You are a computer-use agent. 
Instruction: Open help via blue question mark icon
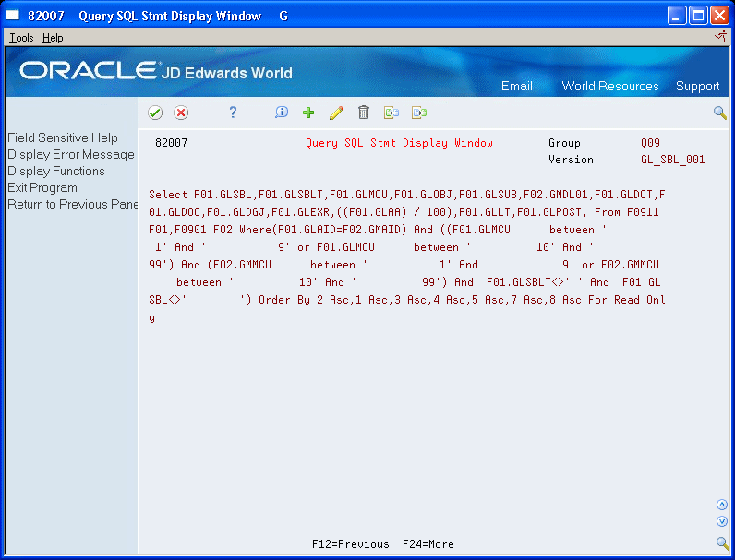tap(233, 113)
